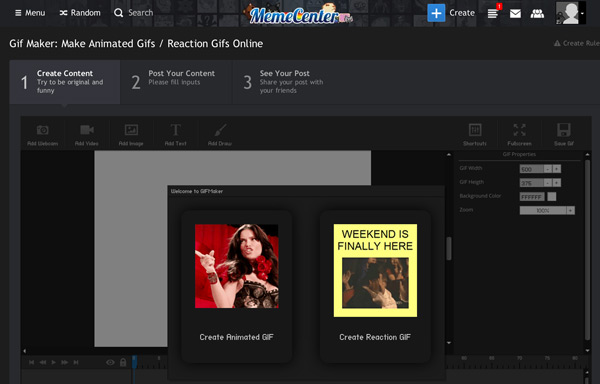The width and height of the screenshot is (600, 384).
Task: Toggle timeline eye visibility icon
Action: (110, 363)
